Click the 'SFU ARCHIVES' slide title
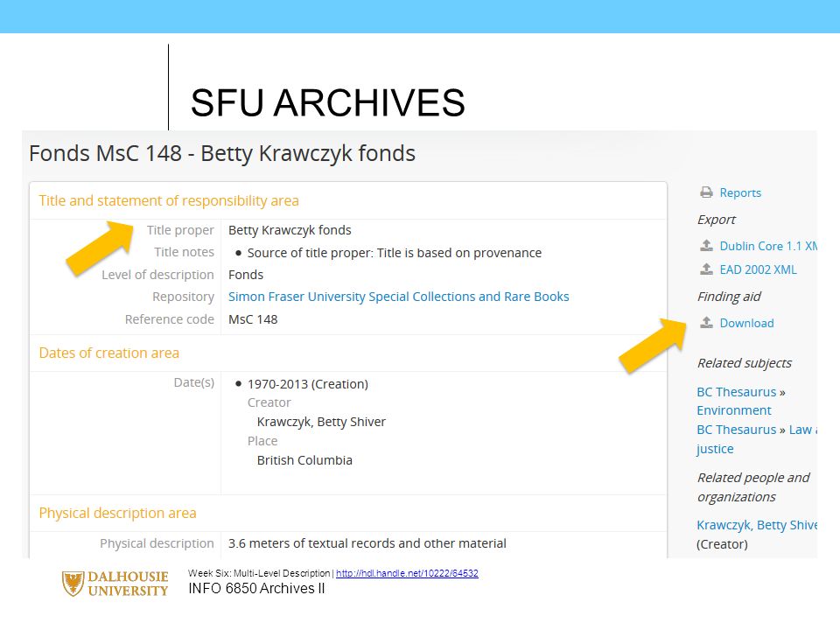This screenshot has height=630, width=840. click(328, 103)
